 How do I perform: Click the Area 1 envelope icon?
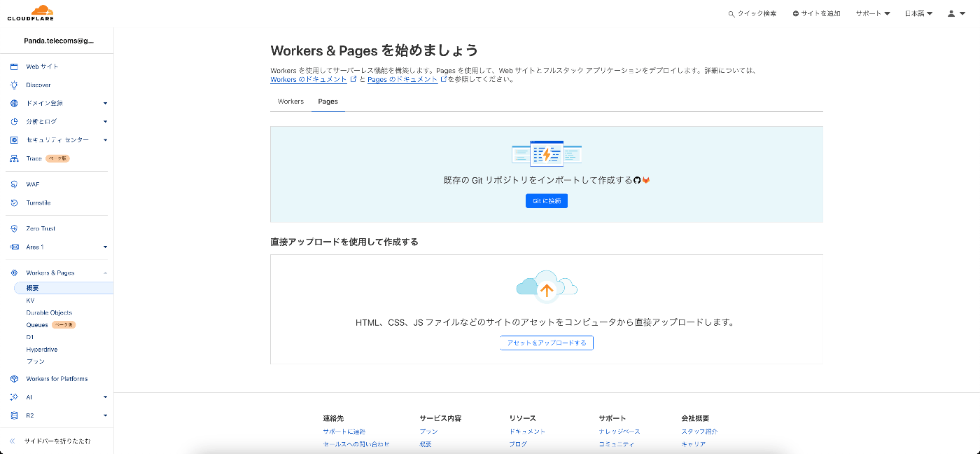pyautogui.click(x=14, y=247)
